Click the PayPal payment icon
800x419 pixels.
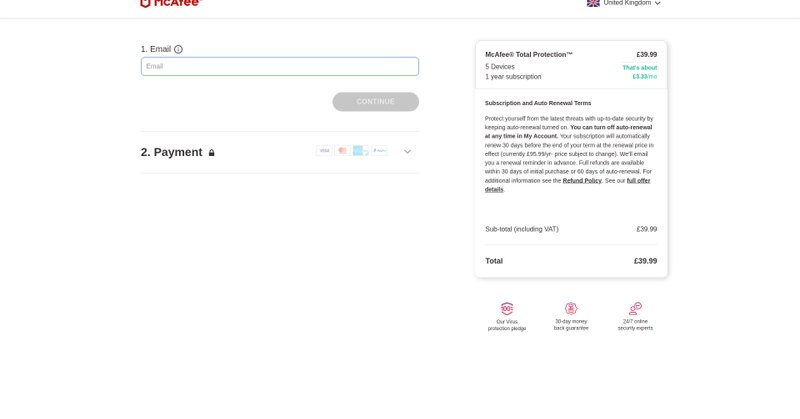(379, 151)
